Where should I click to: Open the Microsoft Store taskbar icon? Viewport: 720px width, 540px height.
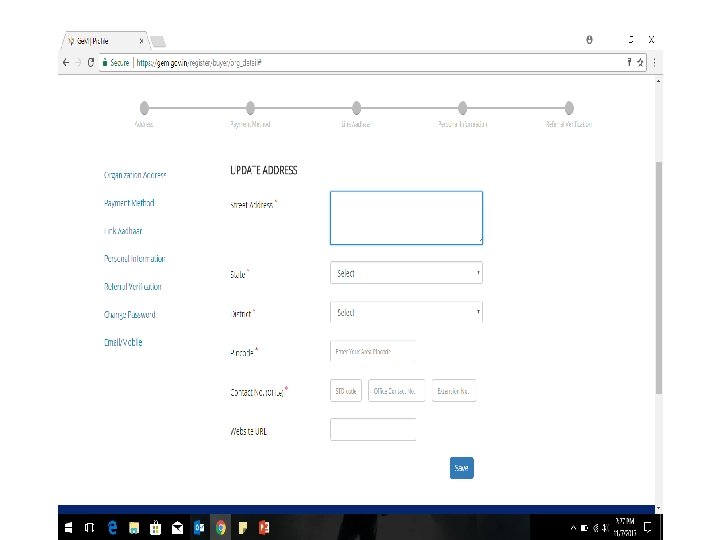[x=156, y=528]
